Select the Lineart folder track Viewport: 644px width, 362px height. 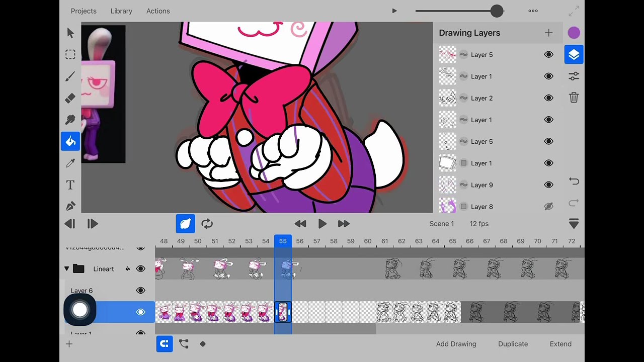(x=104, y=269)
